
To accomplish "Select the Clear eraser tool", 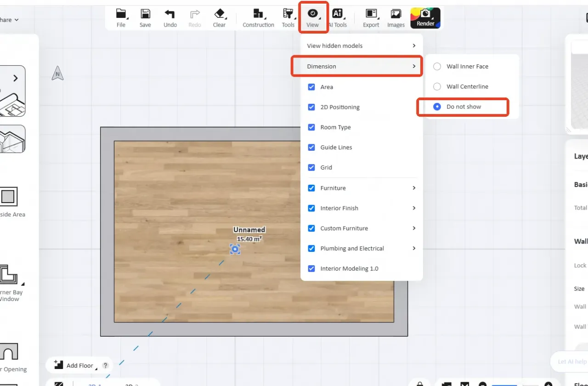I will (x=219, y=14).
